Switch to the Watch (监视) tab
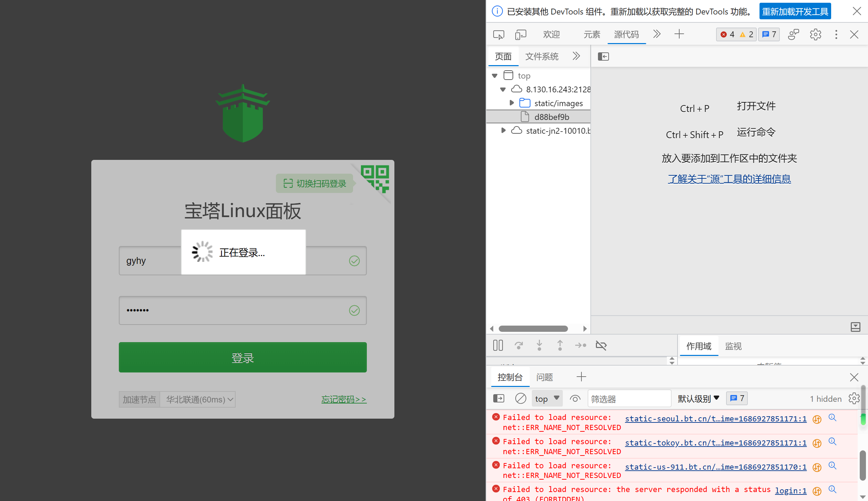 (x=733, y=346)
